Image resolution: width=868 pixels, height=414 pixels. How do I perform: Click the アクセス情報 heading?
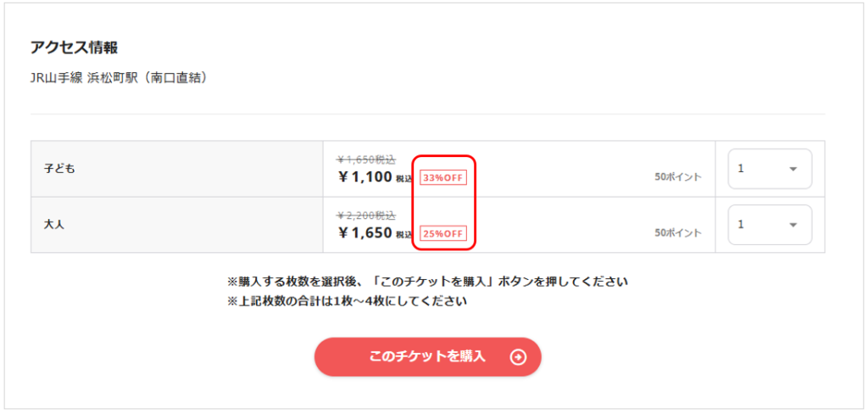pyautogui.click(x=74, y=48)
